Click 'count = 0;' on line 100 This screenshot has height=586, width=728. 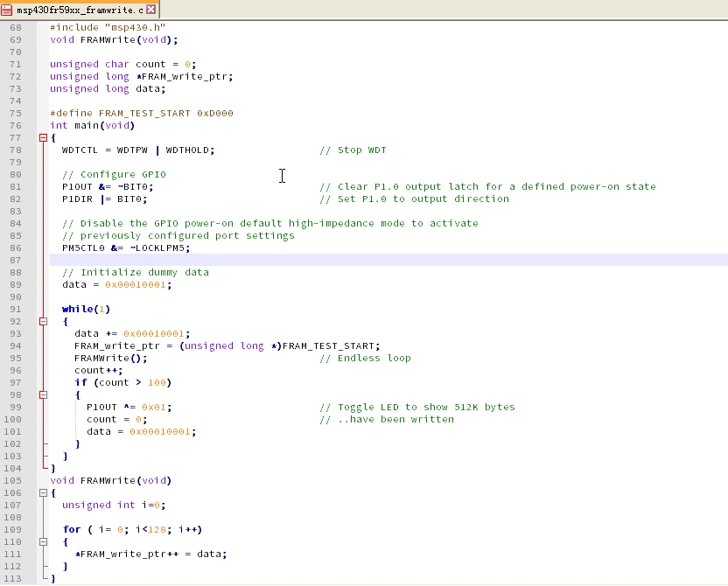[117, 420]
